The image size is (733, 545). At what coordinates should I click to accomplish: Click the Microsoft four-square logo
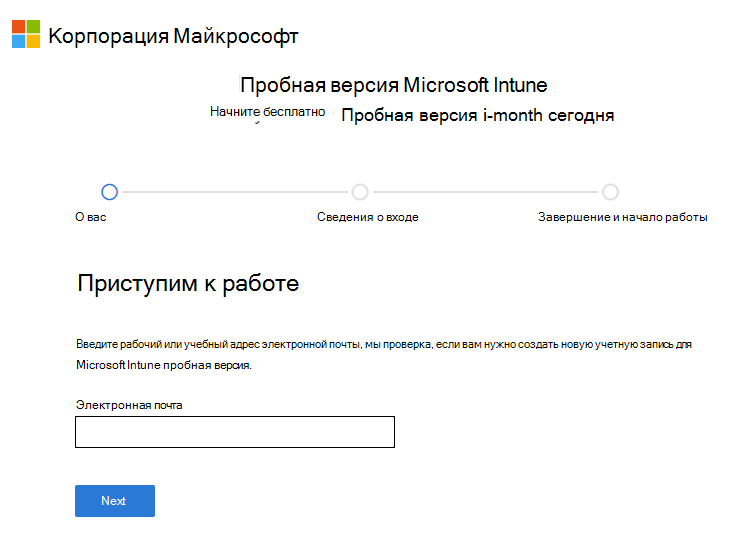click(x=26, y=34)
